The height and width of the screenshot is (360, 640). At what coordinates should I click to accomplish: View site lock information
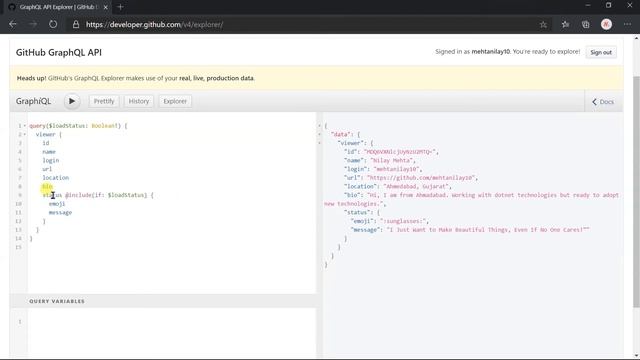coord(76,24)
